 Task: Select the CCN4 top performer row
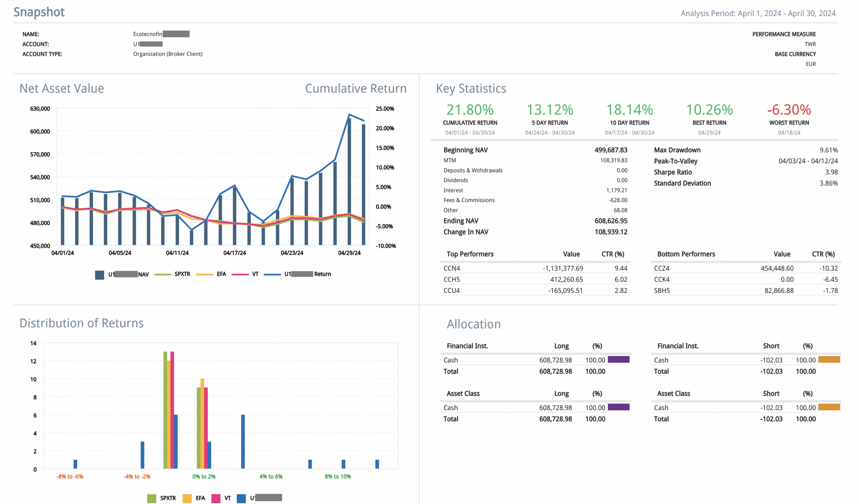[452, 268]
